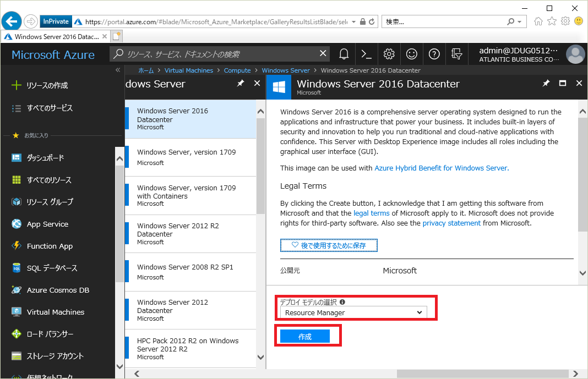Maximize the Windows Server 2016 Datacenter blade
Screen dimensions: 588x379
point(563,83)
